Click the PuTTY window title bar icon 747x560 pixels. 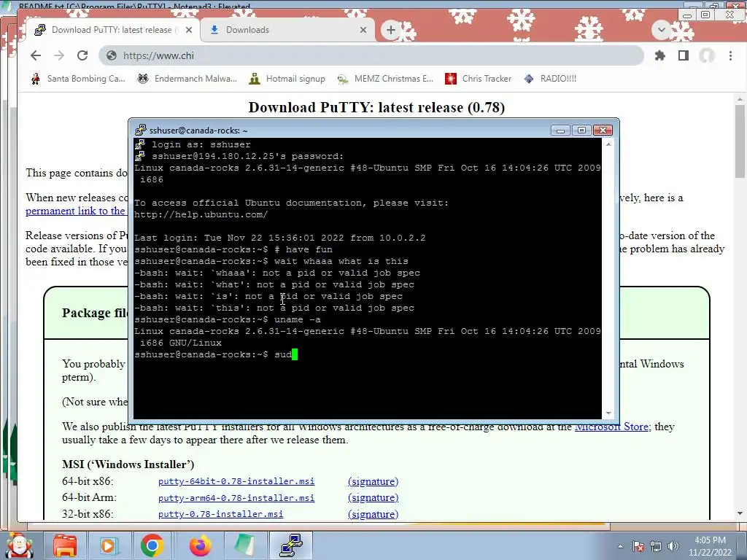(x=140, y=130)
